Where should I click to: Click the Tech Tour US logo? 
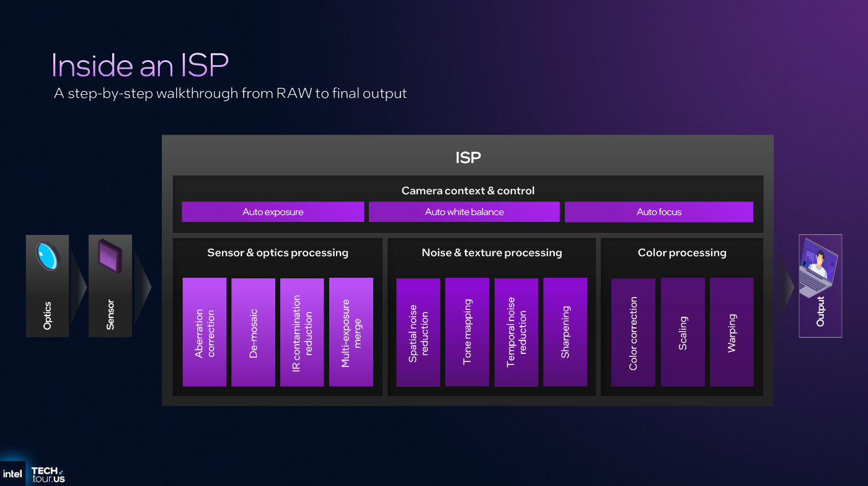[x=48, y=475]
